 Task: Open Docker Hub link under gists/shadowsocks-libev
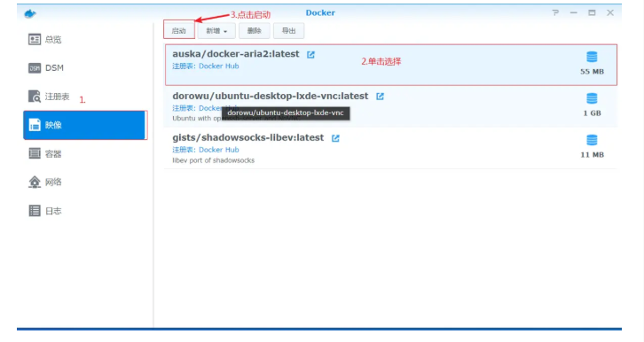[218, 150]
